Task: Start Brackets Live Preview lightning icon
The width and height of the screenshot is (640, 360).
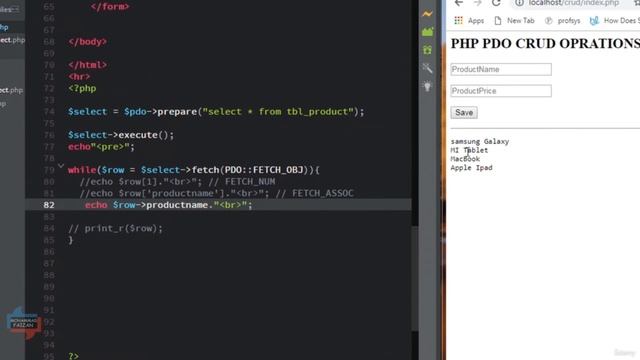Action: coord(427,14)
